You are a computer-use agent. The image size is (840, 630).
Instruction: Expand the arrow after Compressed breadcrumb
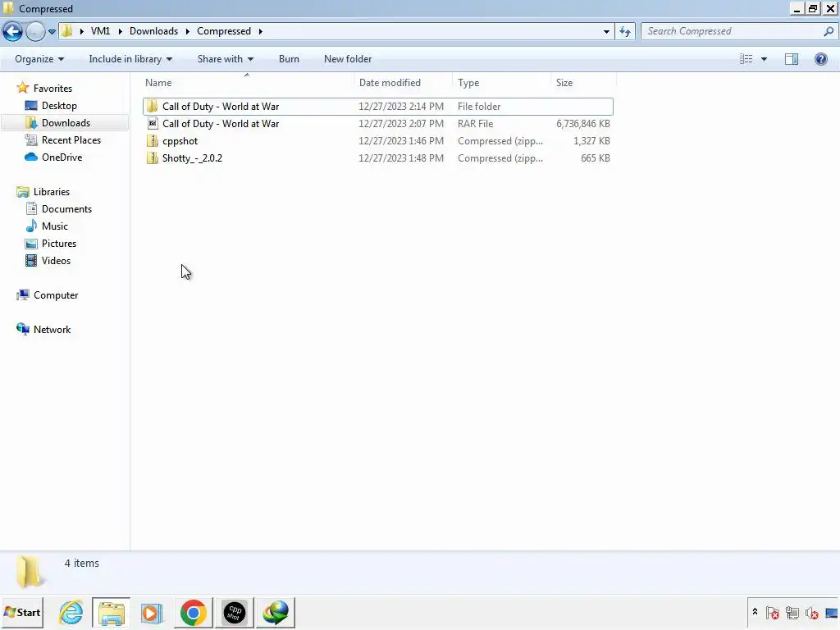pyautogui.click(x=260, y=31)
